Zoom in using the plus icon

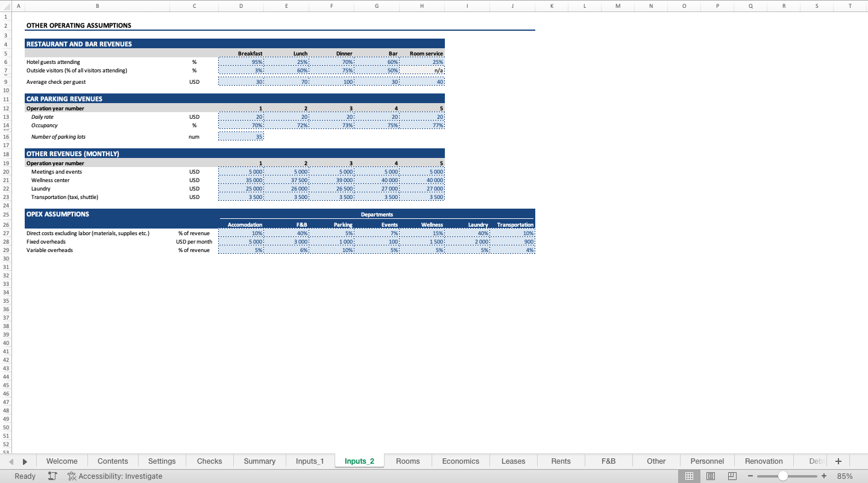[x=823, y=476]
